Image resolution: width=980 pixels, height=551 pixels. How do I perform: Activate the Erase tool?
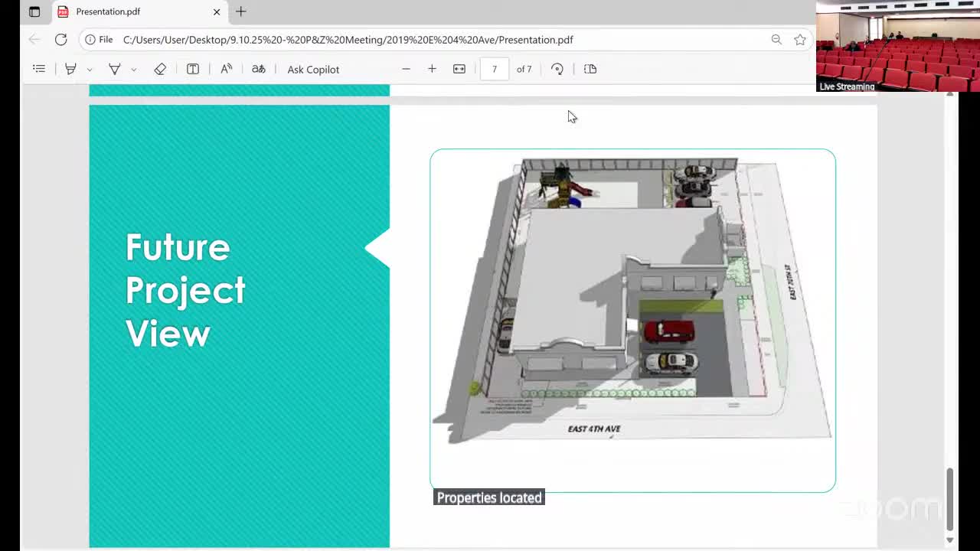(160, 69)
